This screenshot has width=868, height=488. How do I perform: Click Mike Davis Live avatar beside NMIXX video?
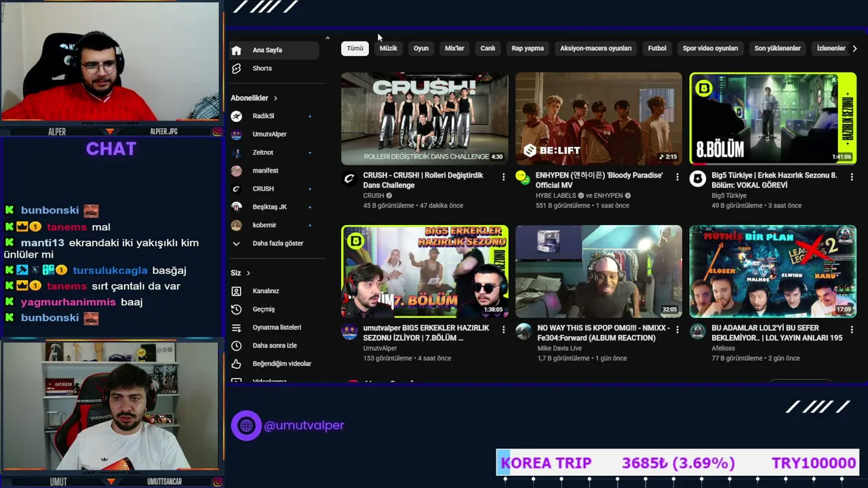click(523, 331)
